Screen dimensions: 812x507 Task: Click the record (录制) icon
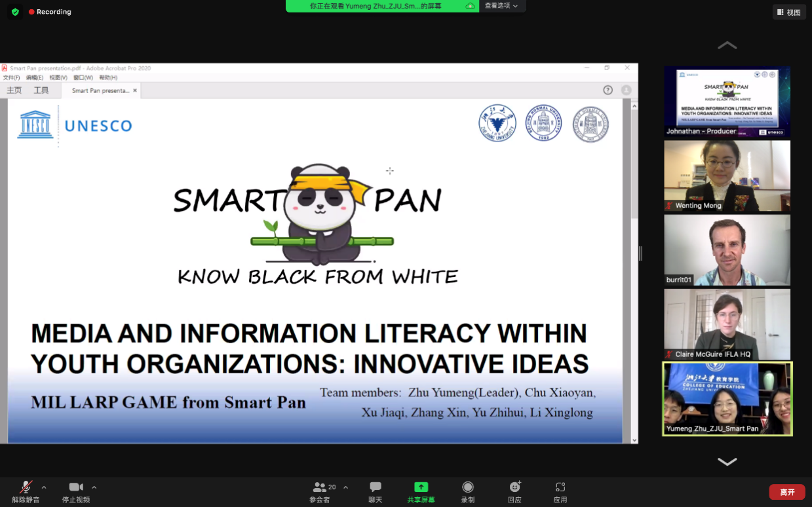tap(467, 488)
